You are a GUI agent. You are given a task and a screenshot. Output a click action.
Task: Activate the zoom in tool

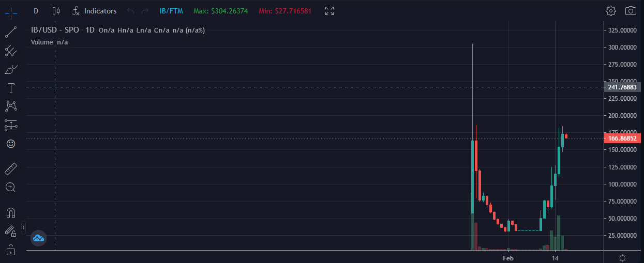coord(11,187)
